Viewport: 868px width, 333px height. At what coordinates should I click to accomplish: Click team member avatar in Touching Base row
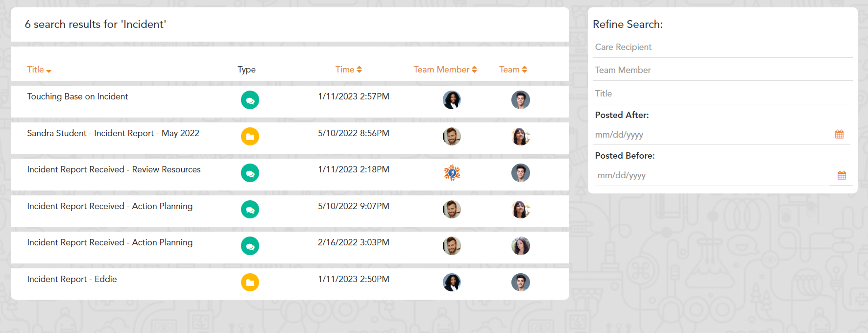[452, 100]
